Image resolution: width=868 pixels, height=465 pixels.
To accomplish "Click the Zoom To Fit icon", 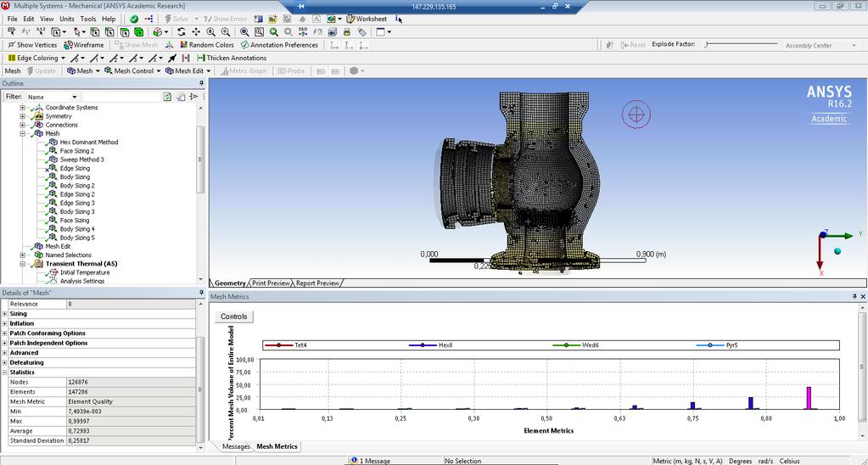I will (244, 31).
